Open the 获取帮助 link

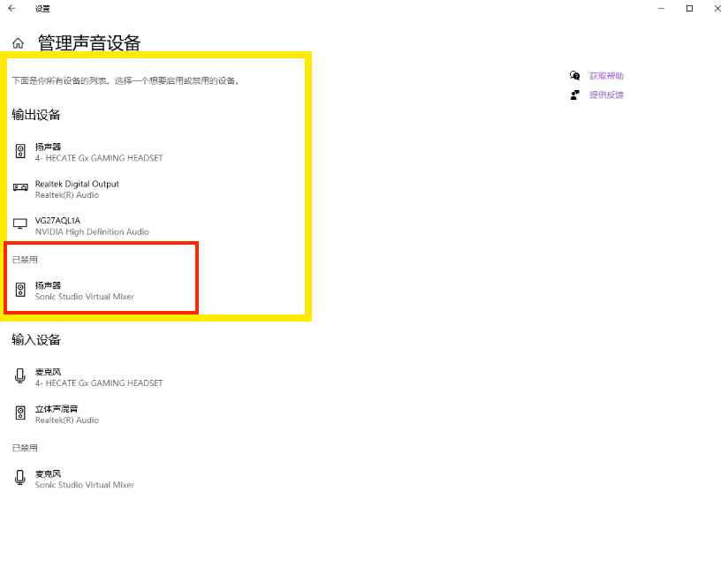(x=605, y=75)
